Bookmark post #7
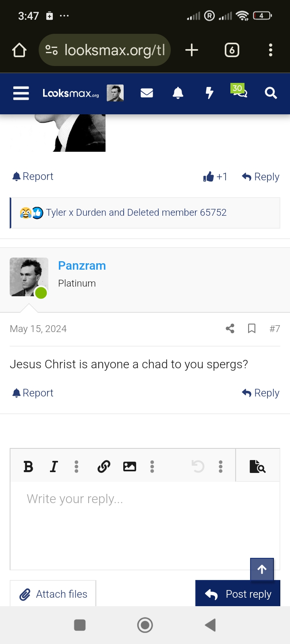This screenshot has width=290, height=644. pyautogui.click(x=252, y=329)
